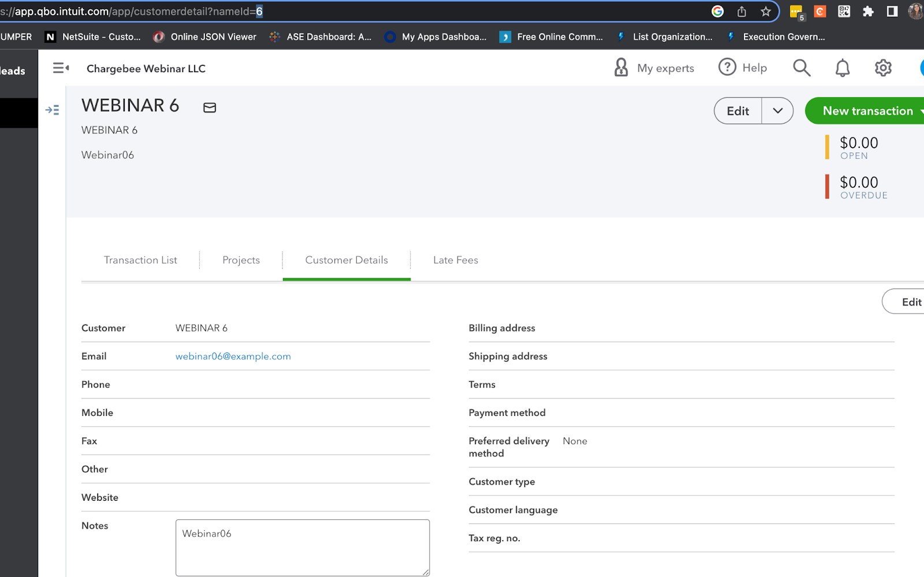Open Help question mark icon
The height and width of the screenshot is (577, 924).
(x=727, y=67)
